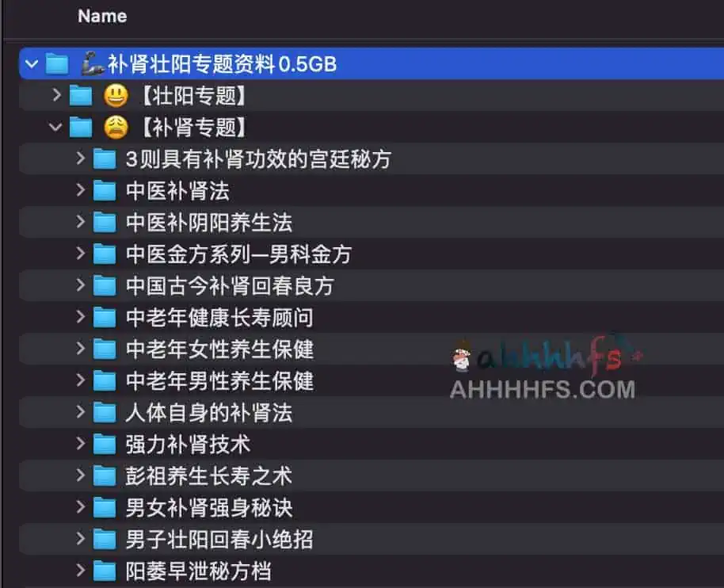Sort by the Name column header
The width and height of the screenshot is (724, 588).
[x=102, y=16]
